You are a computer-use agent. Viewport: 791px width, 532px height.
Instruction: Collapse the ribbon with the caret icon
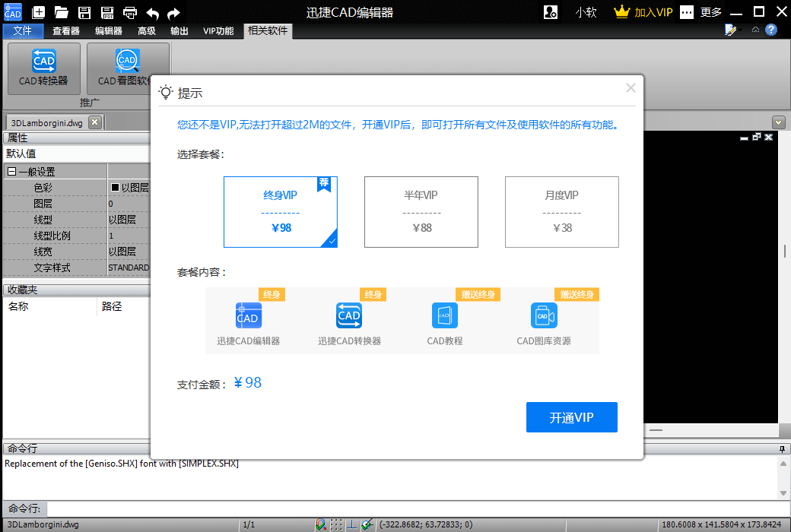(755, 30)
